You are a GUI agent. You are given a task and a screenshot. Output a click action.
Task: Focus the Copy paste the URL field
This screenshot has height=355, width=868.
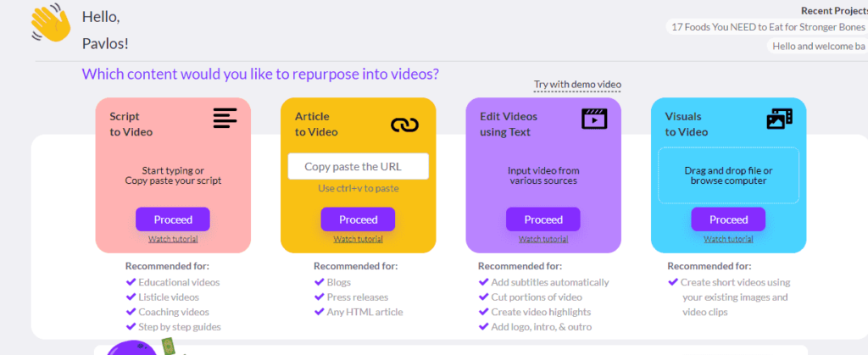pyautogui.click(x=359, y=166)
